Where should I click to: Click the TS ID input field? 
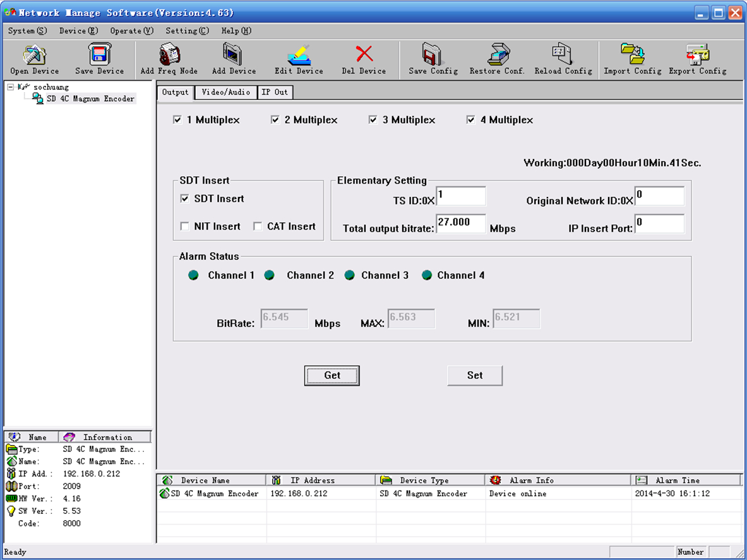point(461,196)
